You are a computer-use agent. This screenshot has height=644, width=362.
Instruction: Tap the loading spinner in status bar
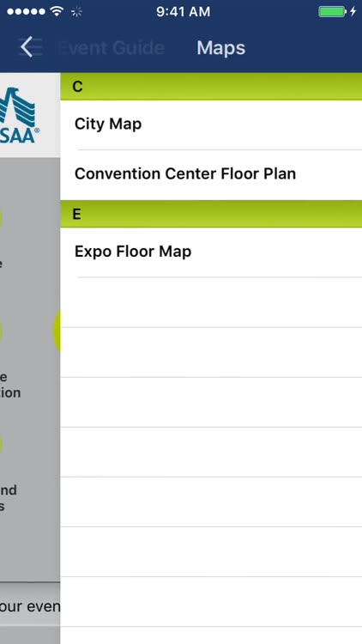[76, 12]
